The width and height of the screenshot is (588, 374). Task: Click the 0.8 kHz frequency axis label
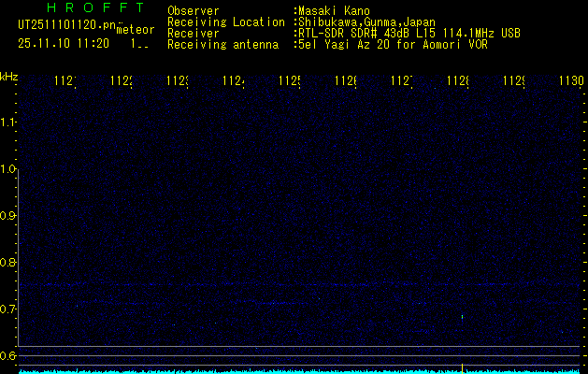pos(7,262)
